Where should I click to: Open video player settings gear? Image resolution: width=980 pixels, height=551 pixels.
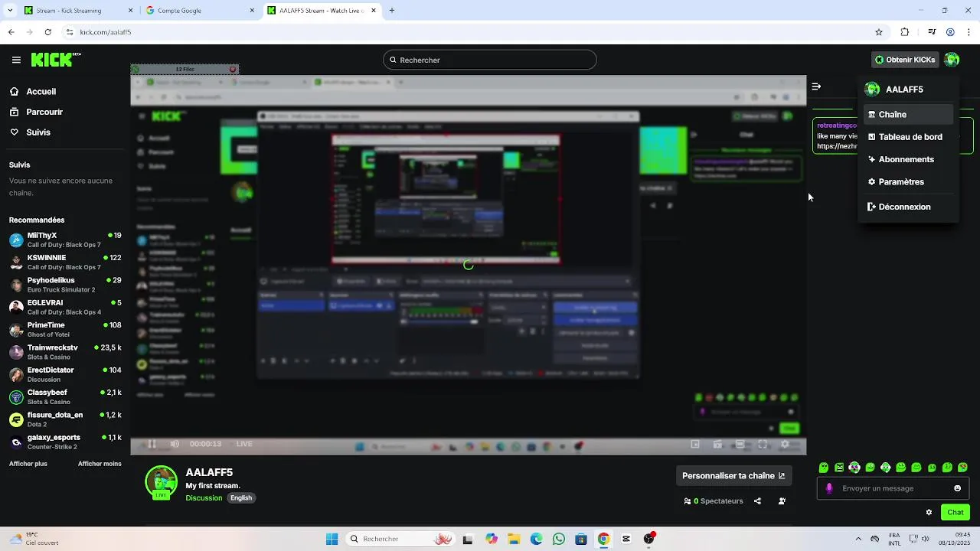(x=785, y=444)
